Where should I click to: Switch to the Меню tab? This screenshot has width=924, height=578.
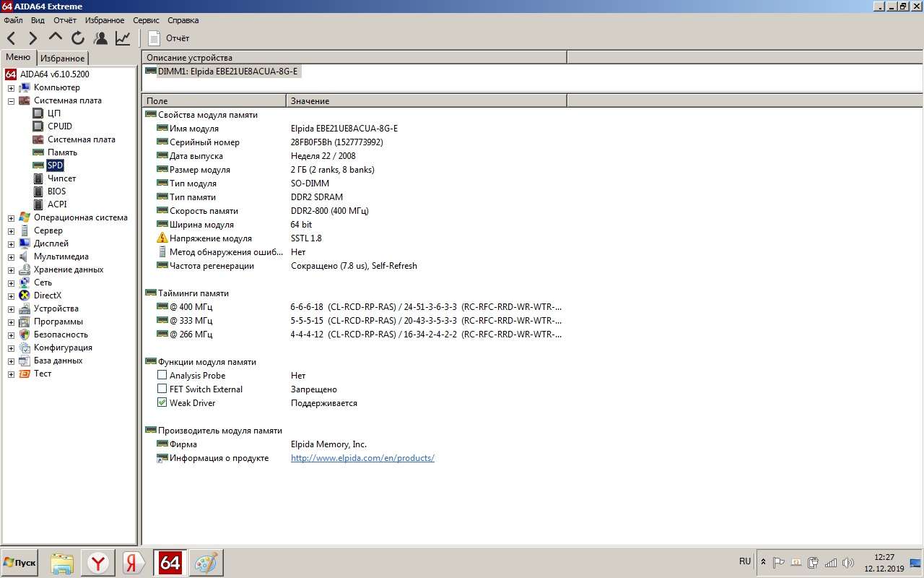[x=18, y=58]
